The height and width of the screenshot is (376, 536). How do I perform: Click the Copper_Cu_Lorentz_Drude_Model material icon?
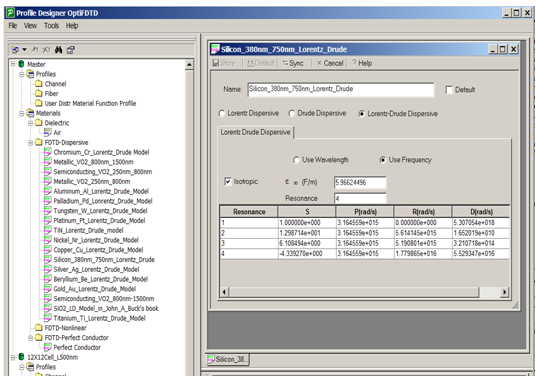[48, 250]
